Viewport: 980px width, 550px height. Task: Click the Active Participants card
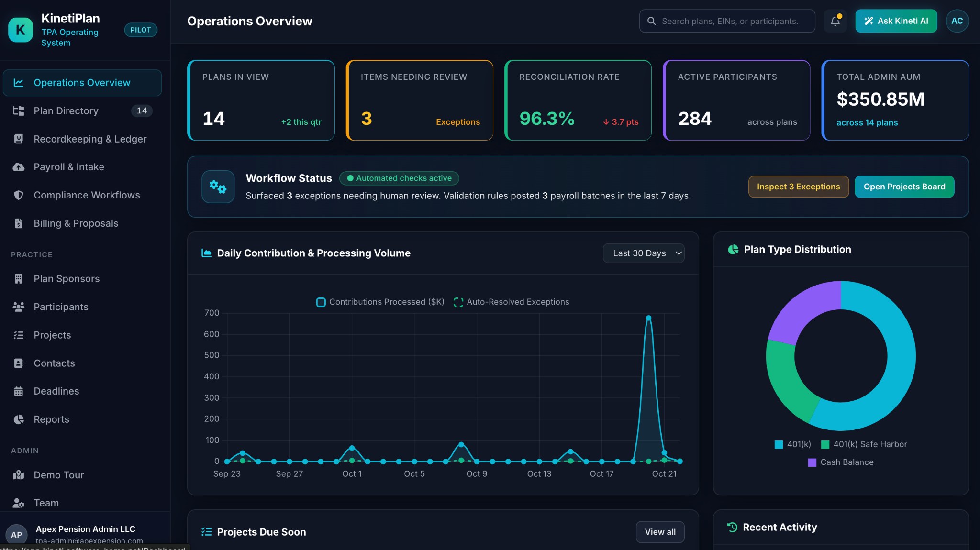coord(737,100)
